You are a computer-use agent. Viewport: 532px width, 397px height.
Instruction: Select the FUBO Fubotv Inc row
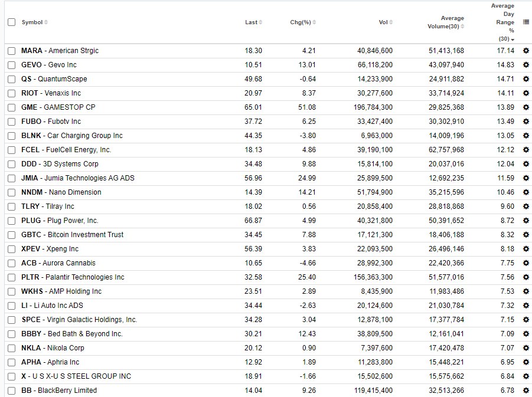pyautogui.click(x=11, y=122)
